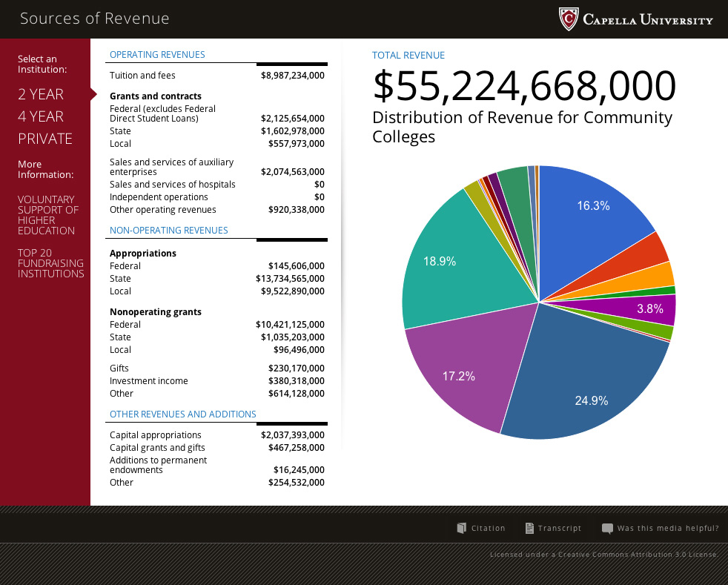Screen dimensions: 728x585
Task: Click the Tuition and fees row
Action: [216, 76]
